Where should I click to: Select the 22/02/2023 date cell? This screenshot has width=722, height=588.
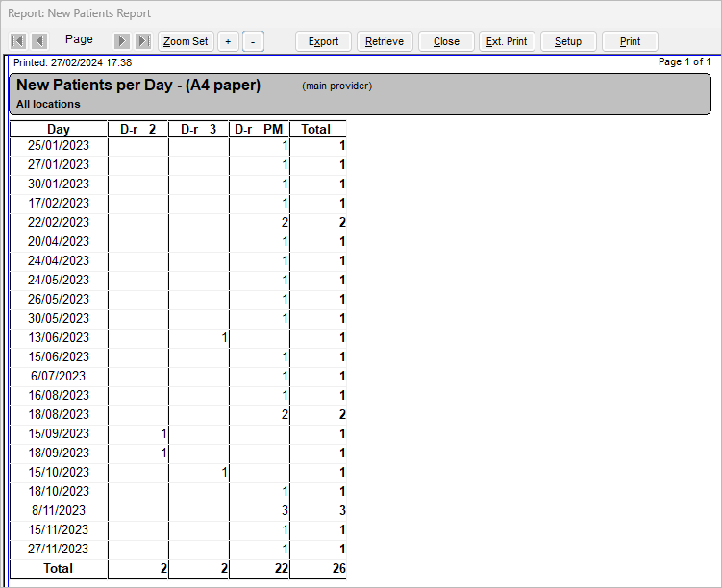[59, 222]
